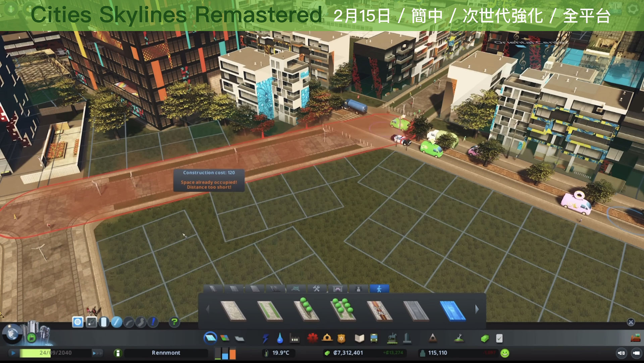Click the 115,110 population counter
644x363 pixels.
pos(437,353)
